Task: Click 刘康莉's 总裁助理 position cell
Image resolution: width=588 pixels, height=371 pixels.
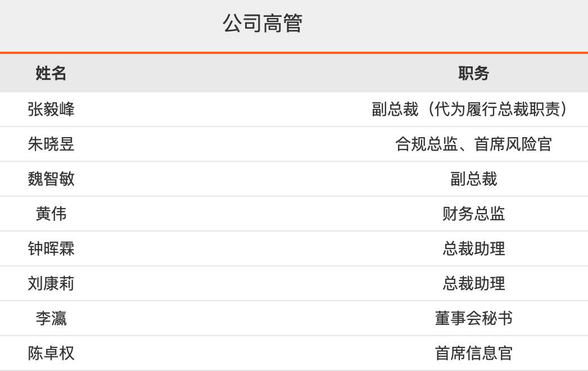Action: coord(473,284)
